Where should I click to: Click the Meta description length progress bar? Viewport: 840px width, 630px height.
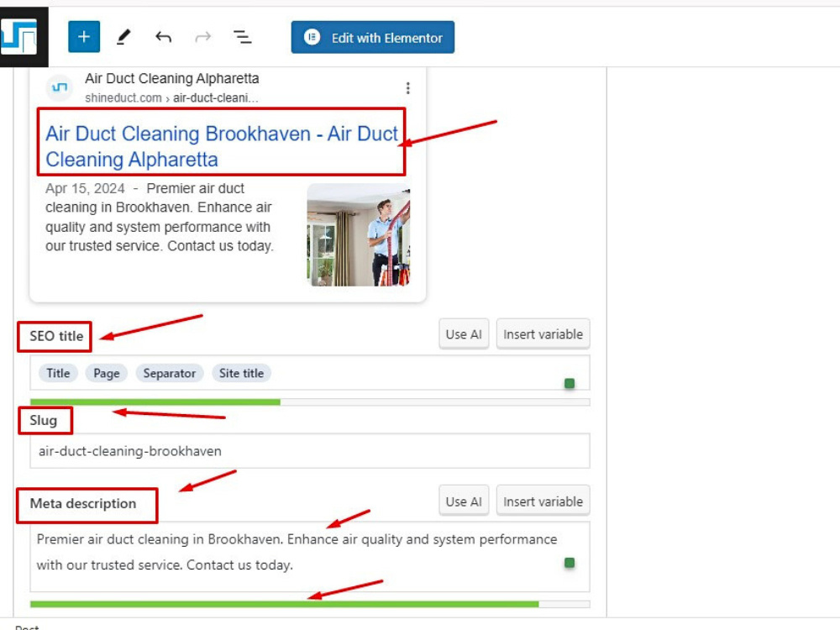coord(310,604)
